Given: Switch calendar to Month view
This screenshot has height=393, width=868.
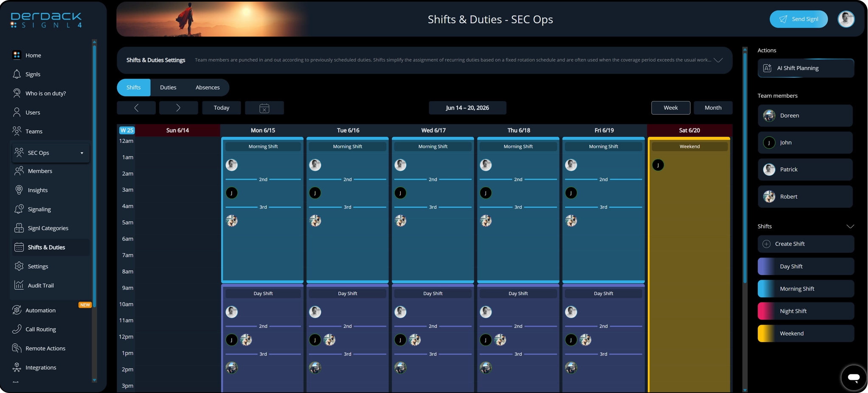Looking at the screenshot, I should click(x=713, y=108).
